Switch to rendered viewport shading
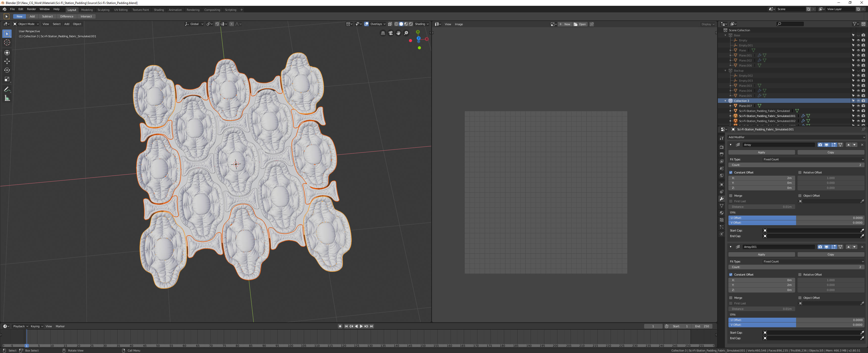Screen dimensions: 868x353 point(411,24)
